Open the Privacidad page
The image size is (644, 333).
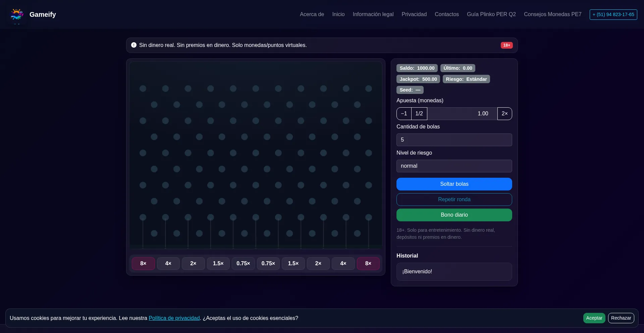point(414,14)
